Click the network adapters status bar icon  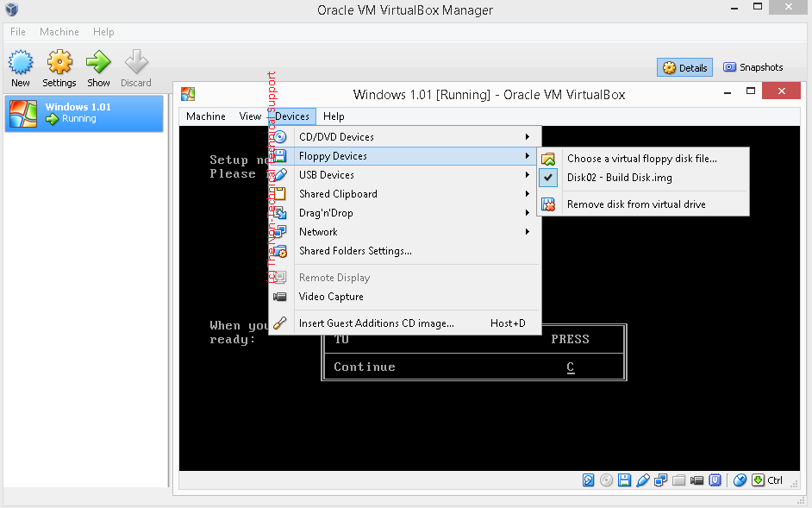(x=661, y=480)
